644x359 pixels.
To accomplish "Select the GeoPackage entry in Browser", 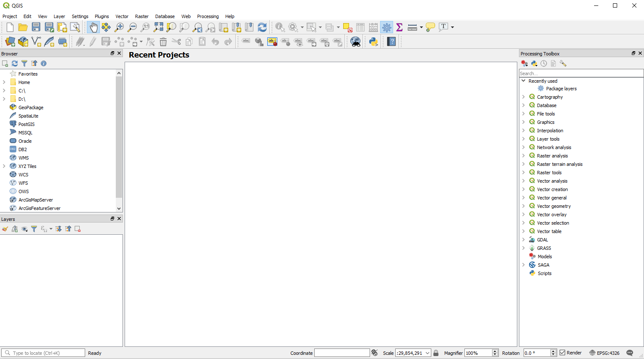I will click(31, 107).
